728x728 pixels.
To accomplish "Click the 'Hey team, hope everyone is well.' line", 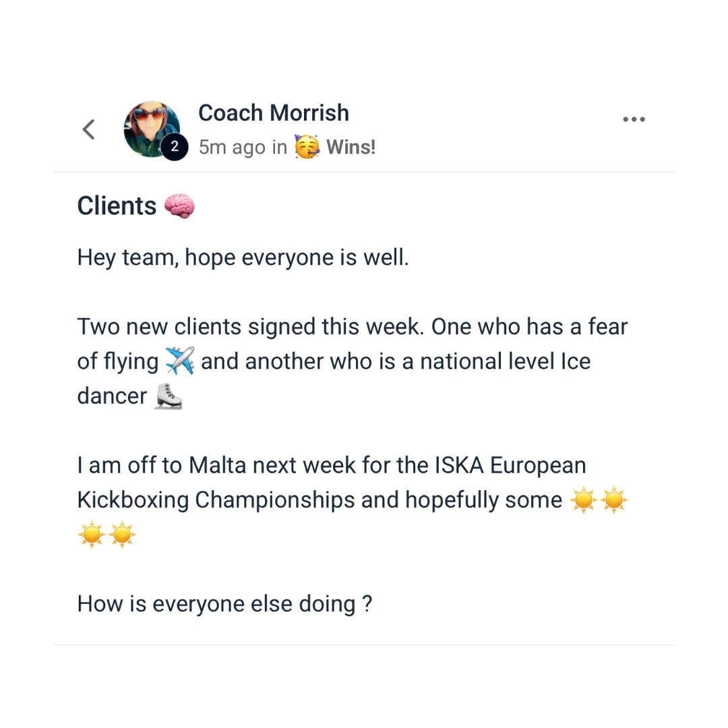I will coord(243,257).
